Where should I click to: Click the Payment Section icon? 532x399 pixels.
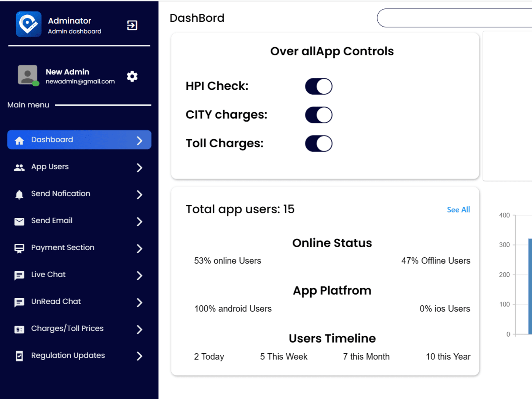[x=19, y=248]
